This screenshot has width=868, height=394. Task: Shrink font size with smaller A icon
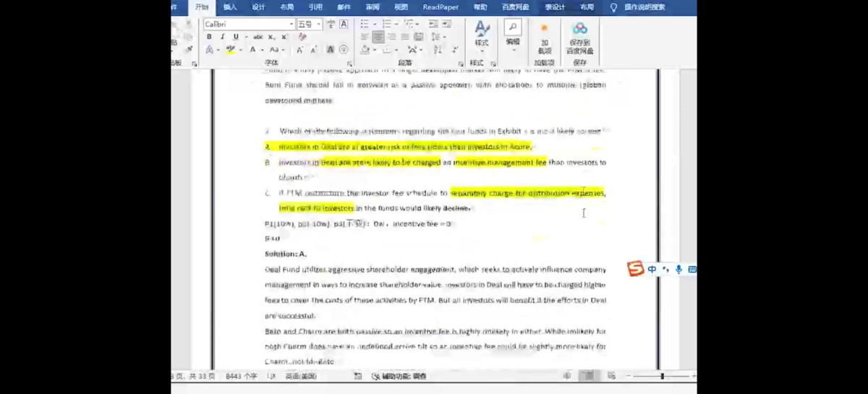[314, 50]
